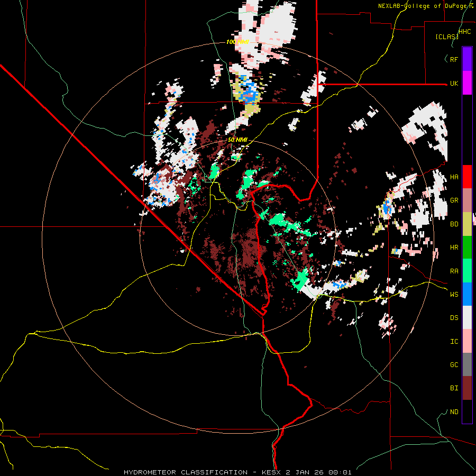The image size is (476, 476).
Task: Click the GC legend label
Action: tap(454, 365)
